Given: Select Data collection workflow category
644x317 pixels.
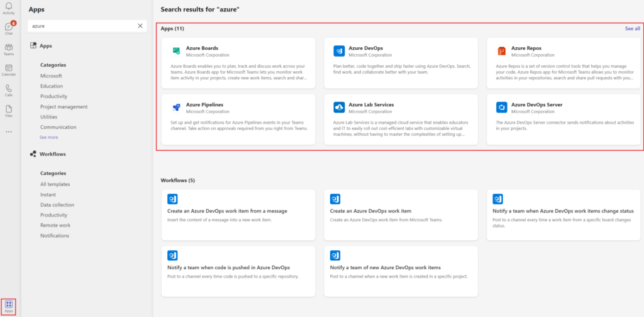Looking at the screenshot, I should pyautogui.click(x=57, y=205).
